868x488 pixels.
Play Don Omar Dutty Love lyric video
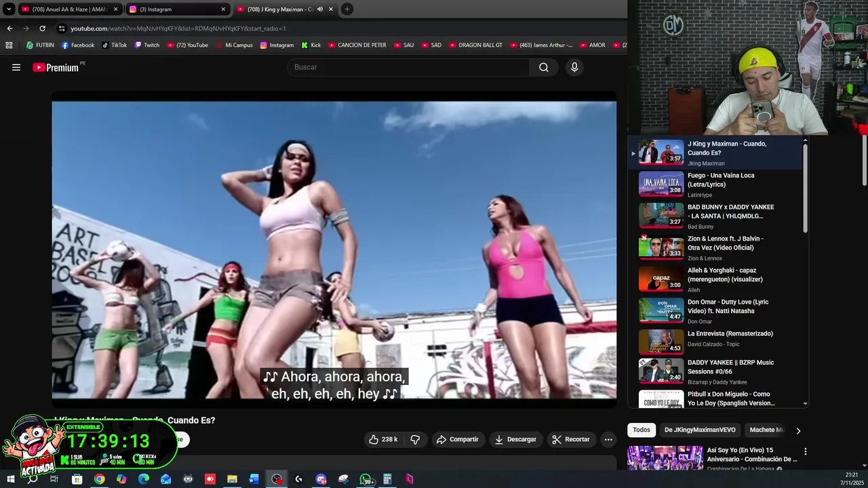click(715, 311)
